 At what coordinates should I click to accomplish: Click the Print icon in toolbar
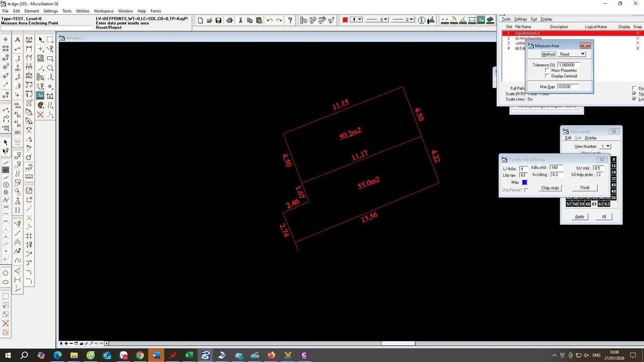pyautogui.click(x=230, y=20)
